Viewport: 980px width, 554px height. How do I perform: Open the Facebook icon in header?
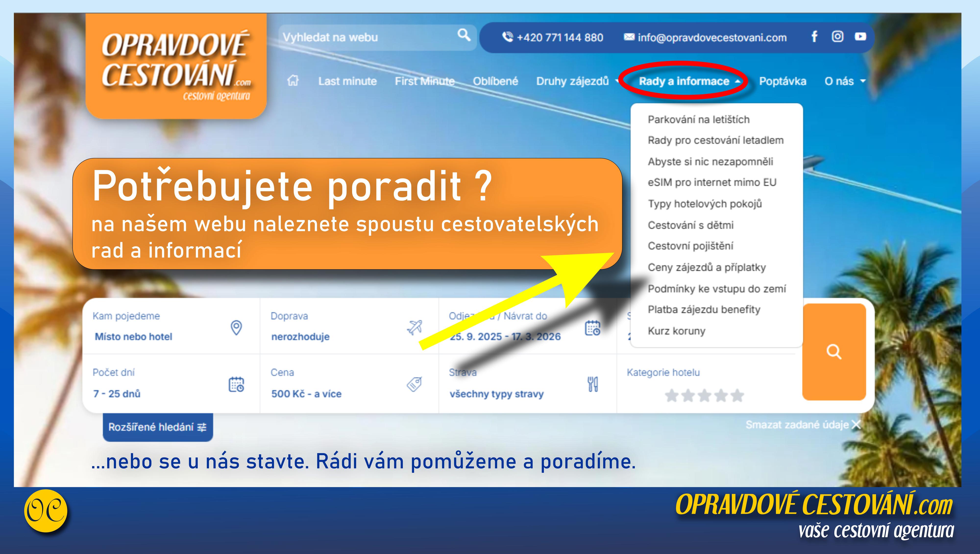(814, 37)
